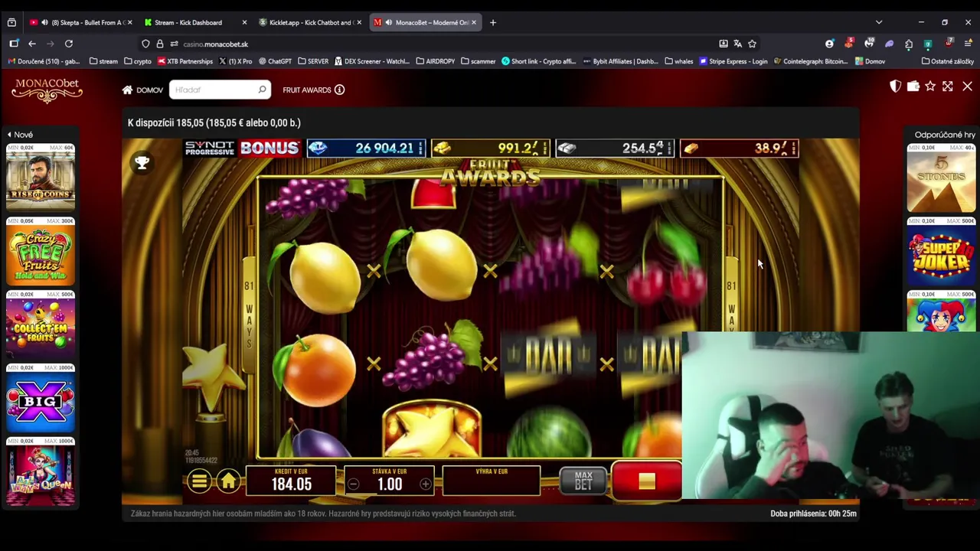Viewport: 980px width, 551px height.
Task: Open the SERVER bookmark folder
Action: [313, 61]
